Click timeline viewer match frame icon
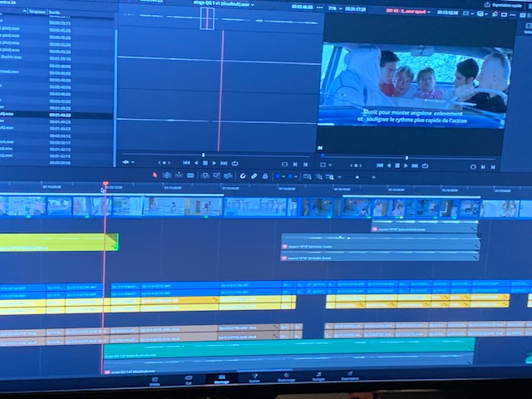Viewport: 532px width, 399px height. 473,167
